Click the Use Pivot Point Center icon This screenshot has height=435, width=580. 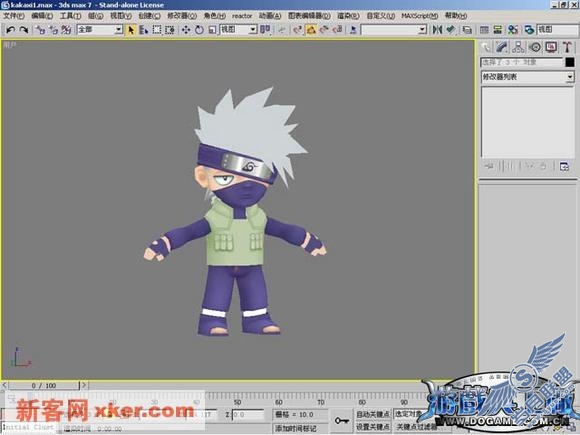[265, 30]
